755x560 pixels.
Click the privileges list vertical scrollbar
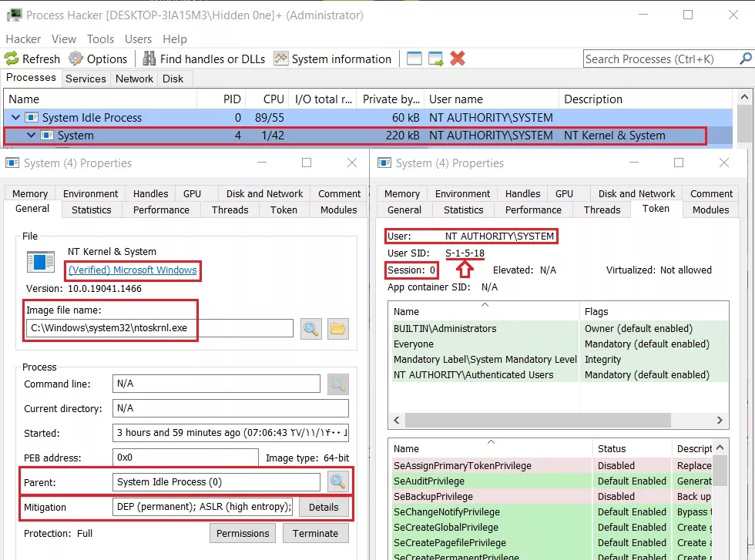tap(720, 471)
